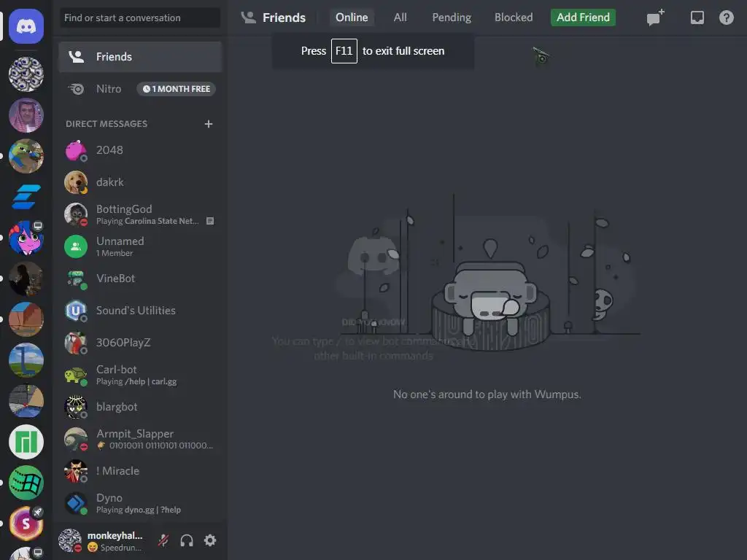Screen dimensions: 747x560
Task: Open the blue-haired pony server icon
Action: (26, 238)
